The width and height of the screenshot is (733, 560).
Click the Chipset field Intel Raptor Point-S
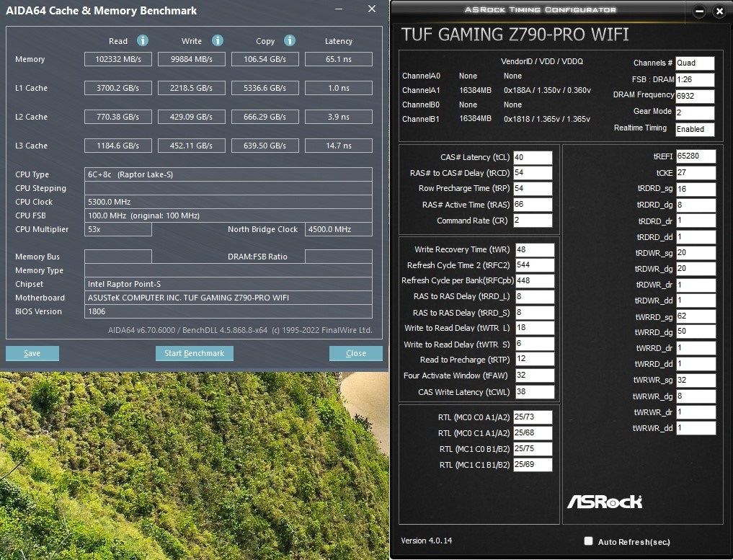tap(228, 284)
